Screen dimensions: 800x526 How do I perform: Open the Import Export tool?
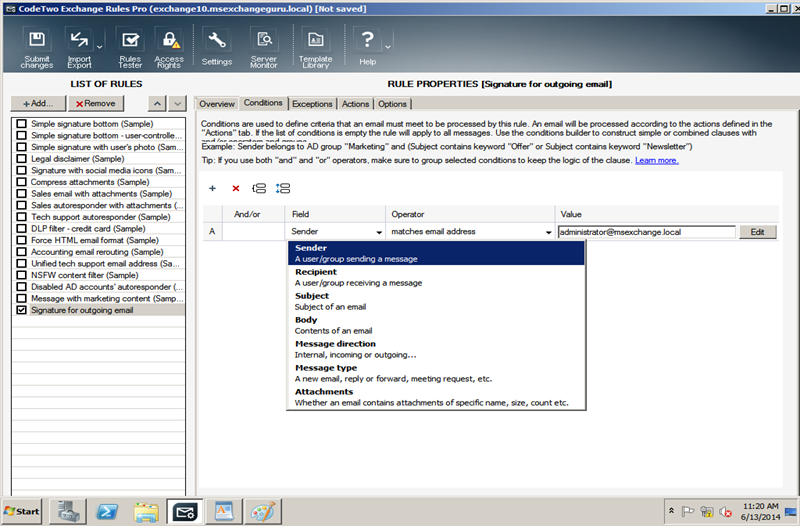pos(79,48)
